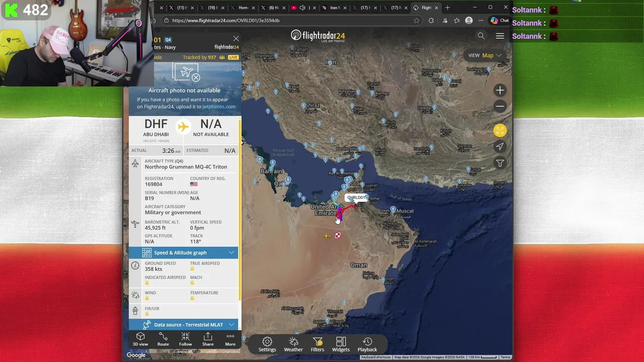
Task: Click the flightradar24 logo at top
Action: coord(318,36)
